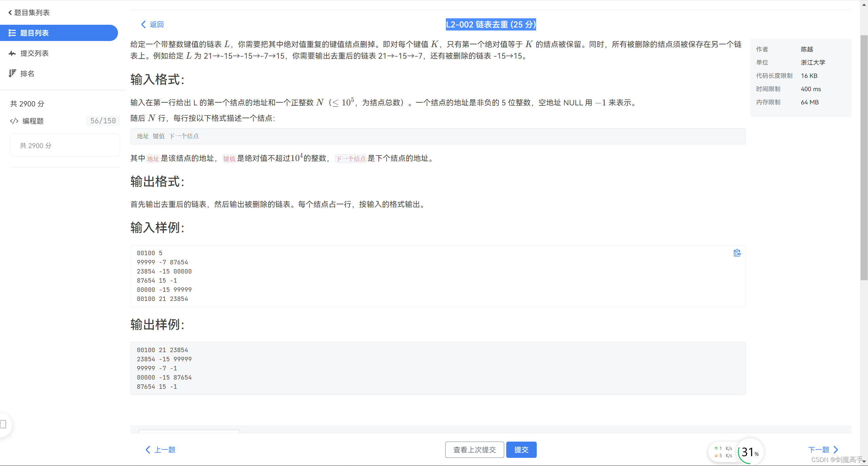Switch to the highlighted 题目列表 tab
Image resolution: width=868 pixels, height=466 pixels.
[34, 33]
